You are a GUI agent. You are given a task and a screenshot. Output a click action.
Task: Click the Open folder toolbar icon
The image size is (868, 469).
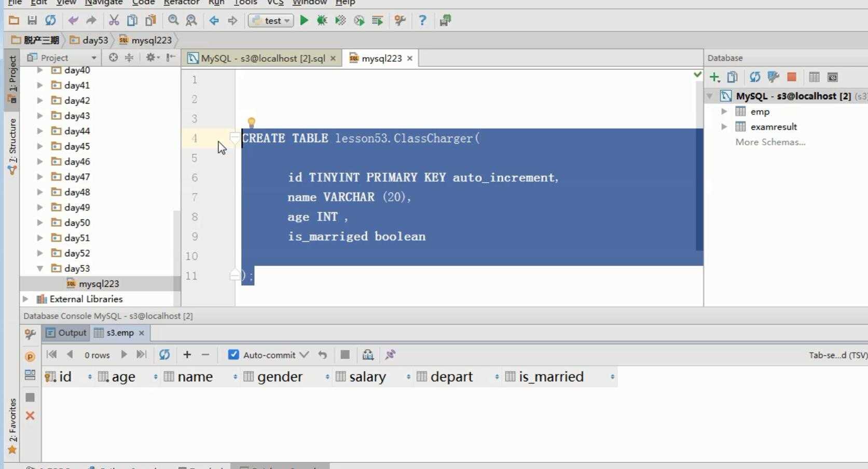(x=14, y=20)
